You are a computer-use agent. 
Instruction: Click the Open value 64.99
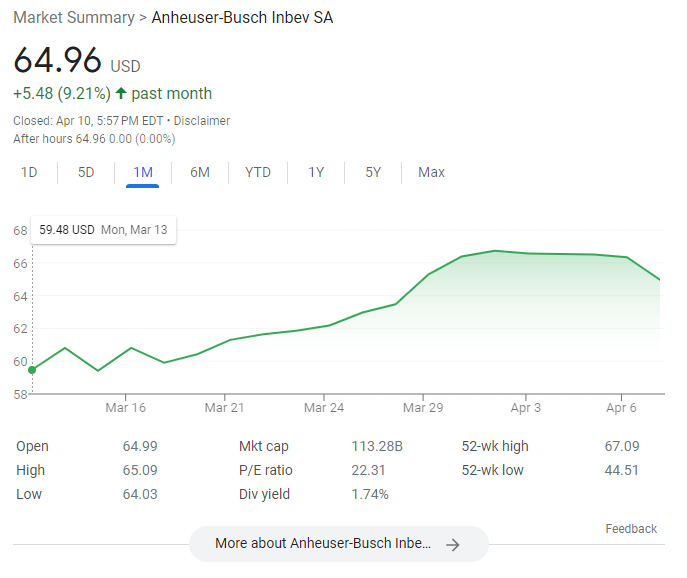pyautogui.click(x=140, y=446)
